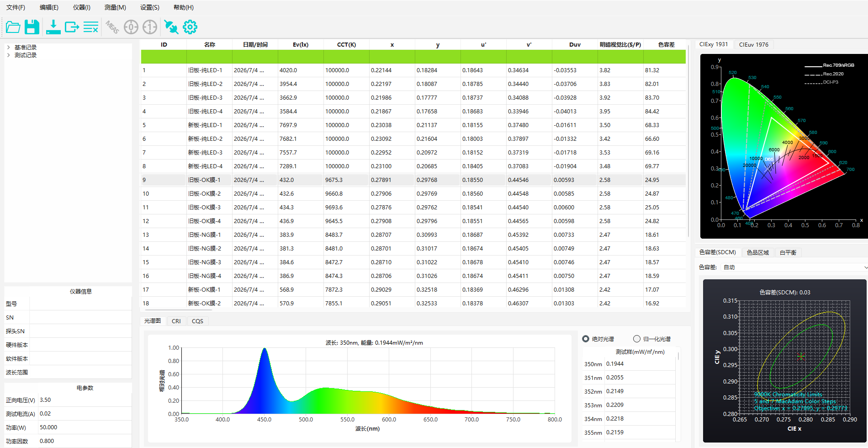Click the download-to-device arrow icon
The width and height of the screenshot is (868, 448).
(53, 27)
